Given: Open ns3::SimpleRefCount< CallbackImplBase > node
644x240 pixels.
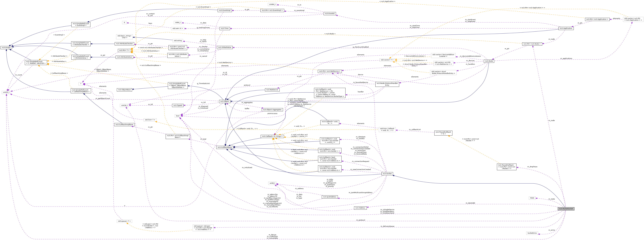Looking at the screenshot, I should [80, 91].
